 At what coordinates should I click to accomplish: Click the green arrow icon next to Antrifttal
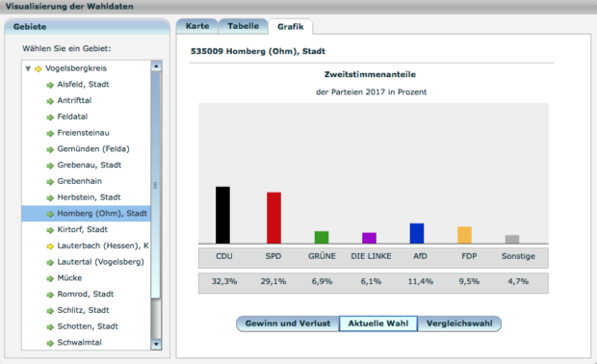[x=50, y=101]
